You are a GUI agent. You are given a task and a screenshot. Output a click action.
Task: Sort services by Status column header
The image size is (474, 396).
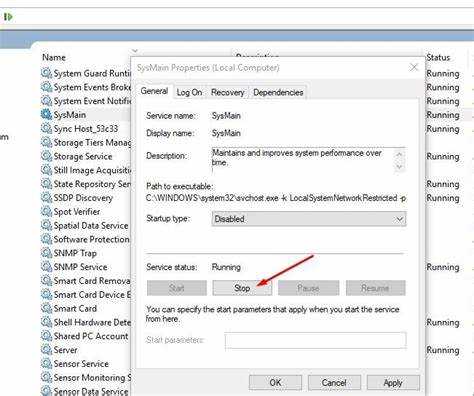[438, 57]
